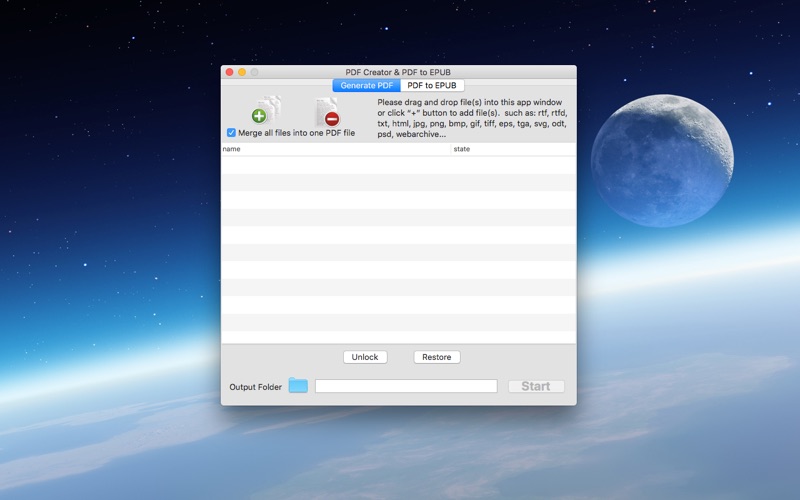Click the Unlock button

coord(365,357)
